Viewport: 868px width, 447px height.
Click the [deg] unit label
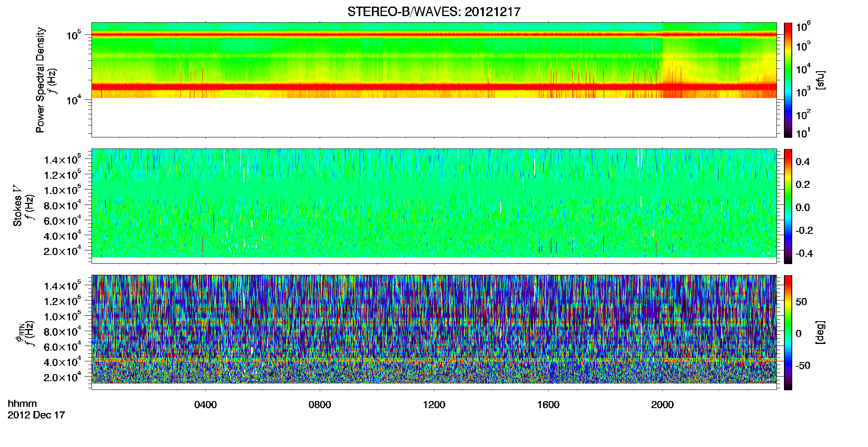coord(820,332)
